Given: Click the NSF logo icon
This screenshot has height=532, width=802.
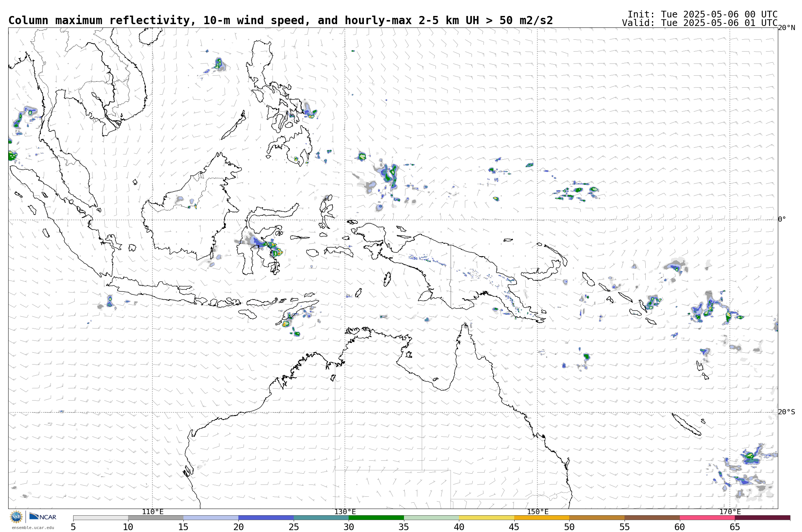Looking at the screenshot, I should 16,516.
